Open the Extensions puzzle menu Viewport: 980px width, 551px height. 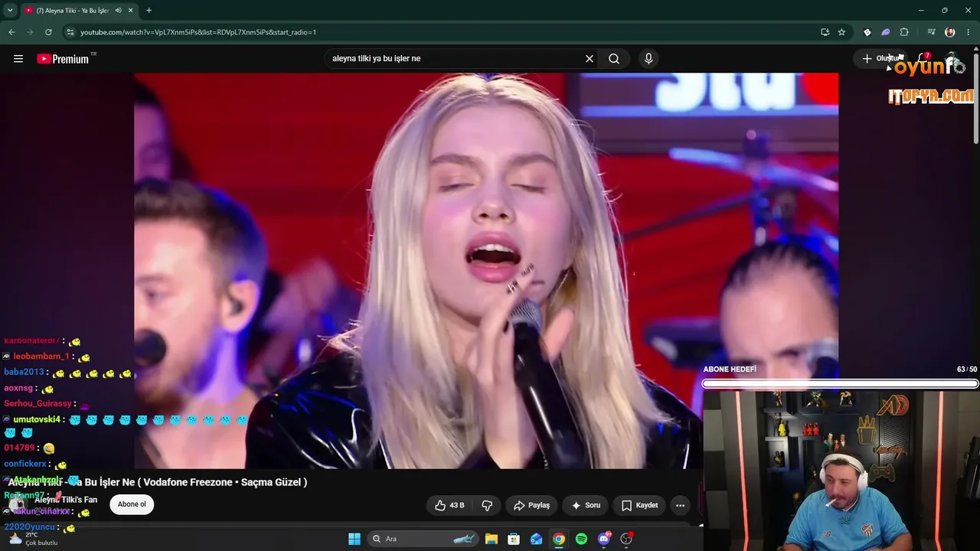tap(904, 32)
